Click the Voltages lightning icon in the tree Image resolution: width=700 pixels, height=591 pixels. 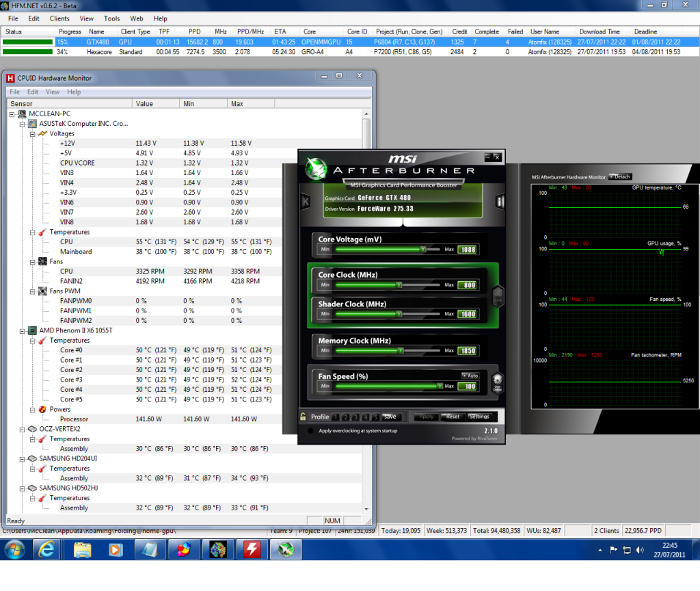coord(42,133)
